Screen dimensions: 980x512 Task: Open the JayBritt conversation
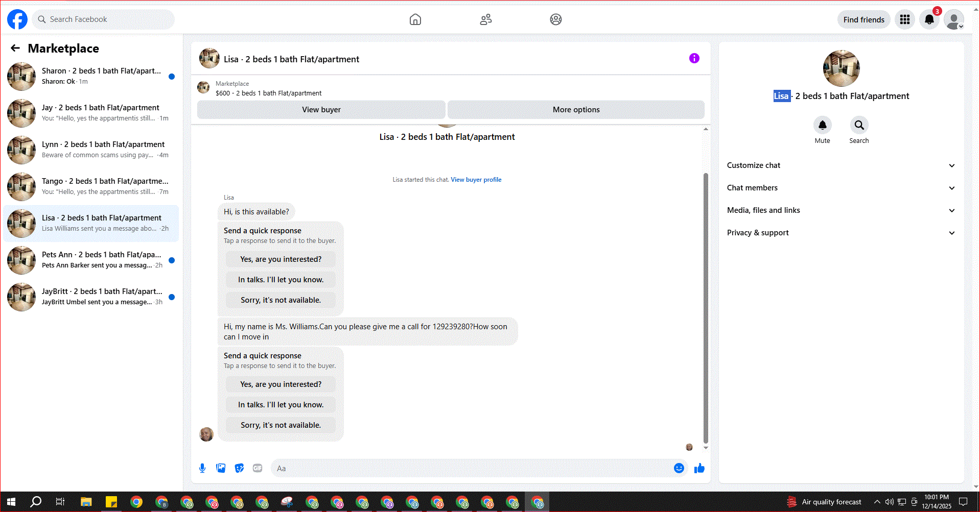click(x=91, y=297)
